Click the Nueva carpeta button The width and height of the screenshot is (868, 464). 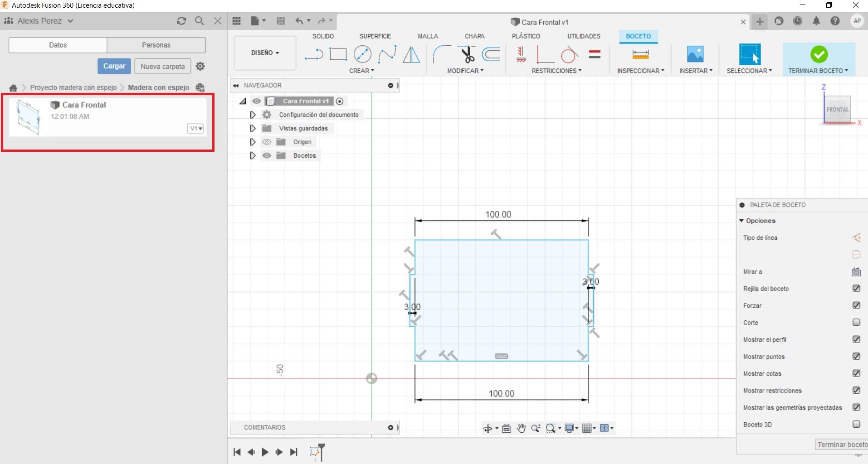click(x=163, y=66)
